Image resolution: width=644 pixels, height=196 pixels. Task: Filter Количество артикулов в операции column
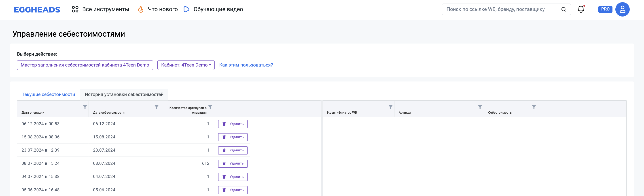pyautogui.click(x=210, y=107)
